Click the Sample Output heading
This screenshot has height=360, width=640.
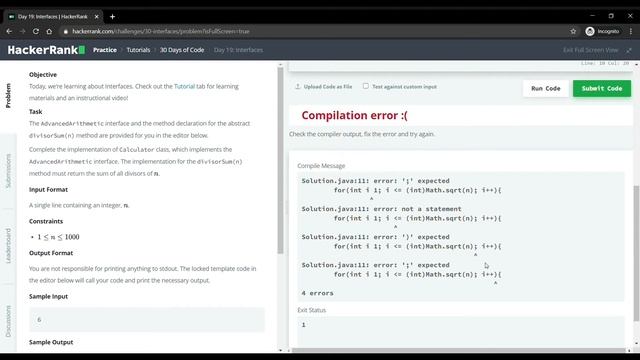(51, 342)
